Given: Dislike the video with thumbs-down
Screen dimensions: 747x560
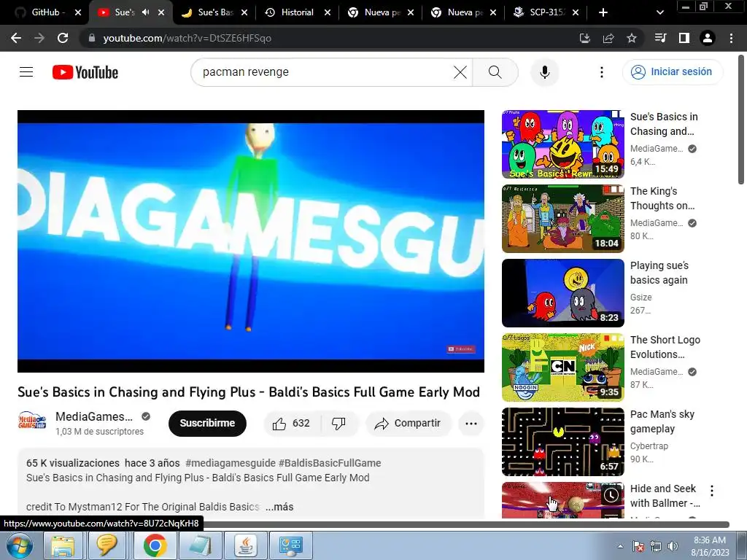Looking at the screenshot, I should click(x=338, y=424).
